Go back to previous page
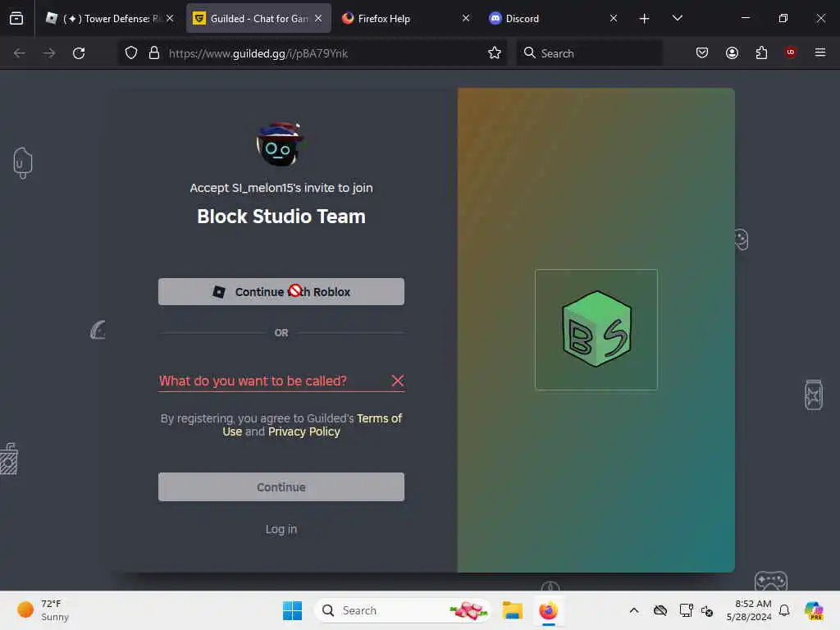 [20, 53]
